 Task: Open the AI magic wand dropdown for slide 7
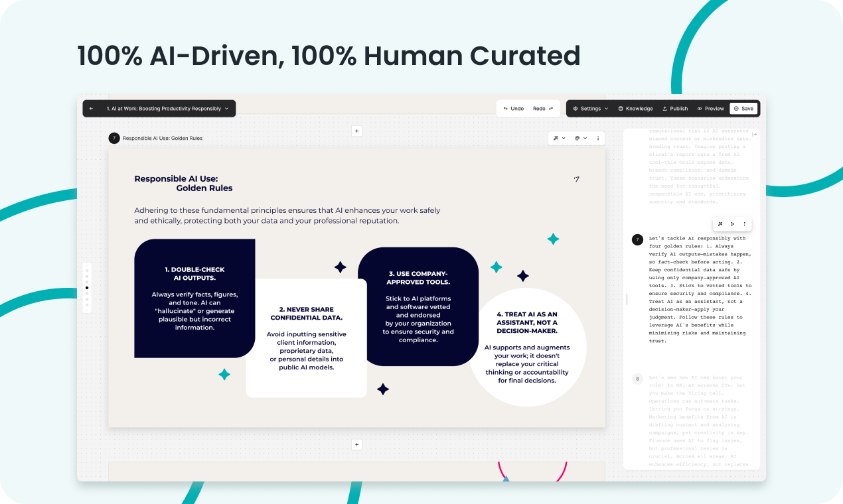(x=558, y=138)
